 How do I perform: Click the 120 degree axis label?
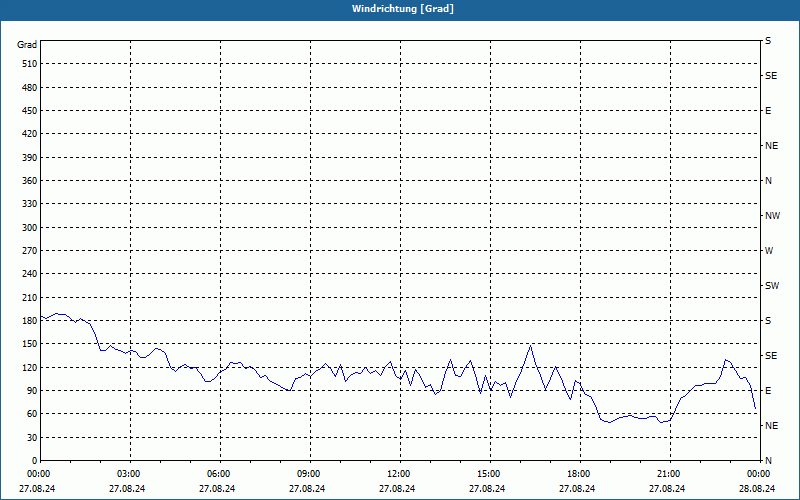30,367
